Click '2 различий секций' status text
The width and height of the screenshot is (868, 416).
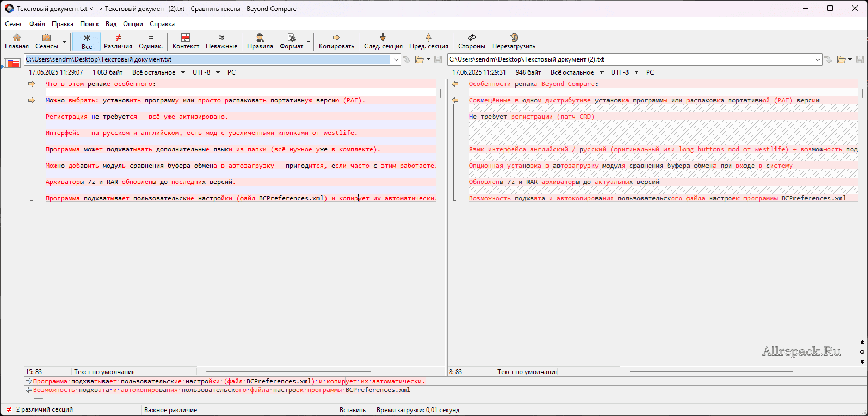tap(45, 409)
